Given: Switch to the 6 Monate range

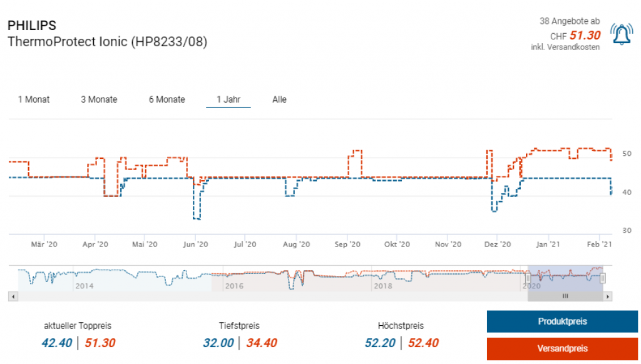Looking at the screenshot, I should click(x=167, y=99).
